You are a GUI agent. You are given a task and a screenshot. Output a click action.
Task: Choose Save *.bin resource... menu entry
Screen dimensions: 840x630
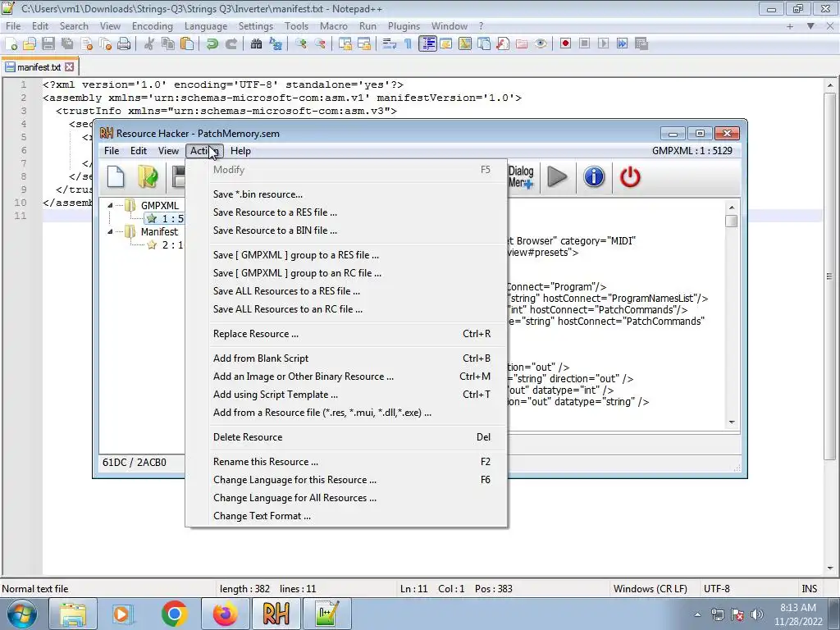click(x=347, y=194)
